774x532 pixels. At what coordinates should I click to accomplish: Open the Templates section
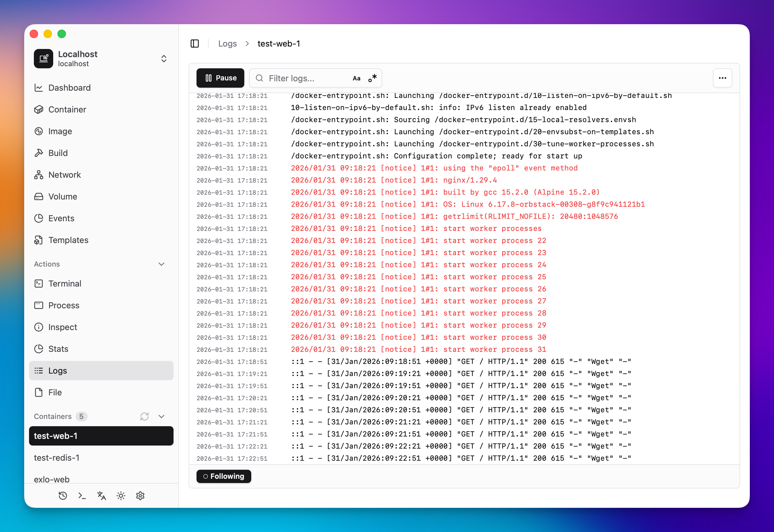pos(68,240)
